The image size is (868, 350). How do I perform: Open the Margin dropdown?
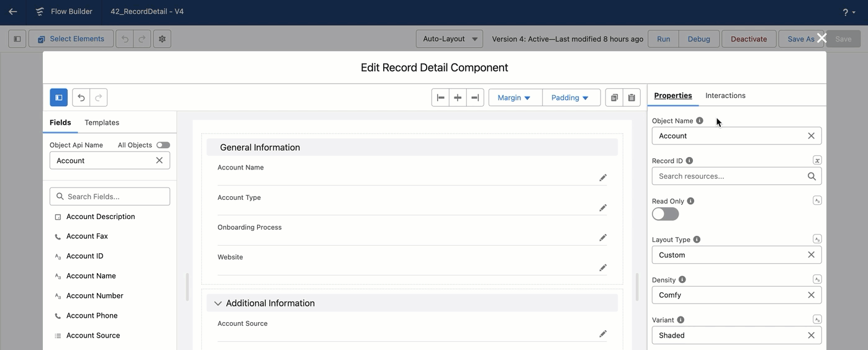point(515,97)
